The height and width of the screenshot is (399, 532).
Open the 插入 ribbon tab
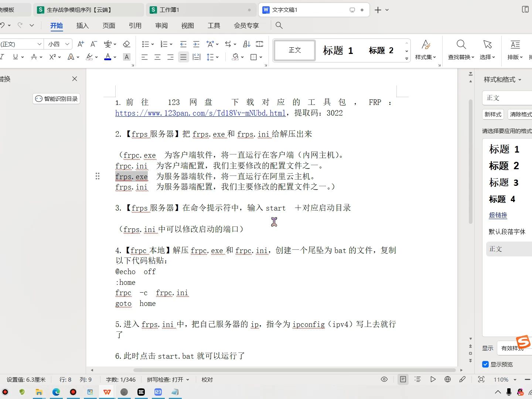[x=82, y=25]
